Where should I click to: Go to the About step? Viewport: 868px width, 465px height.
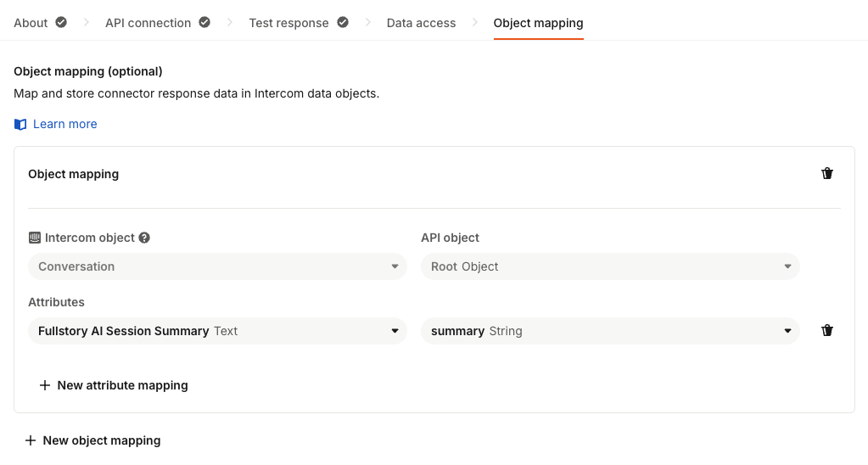(x=31, y=23)
